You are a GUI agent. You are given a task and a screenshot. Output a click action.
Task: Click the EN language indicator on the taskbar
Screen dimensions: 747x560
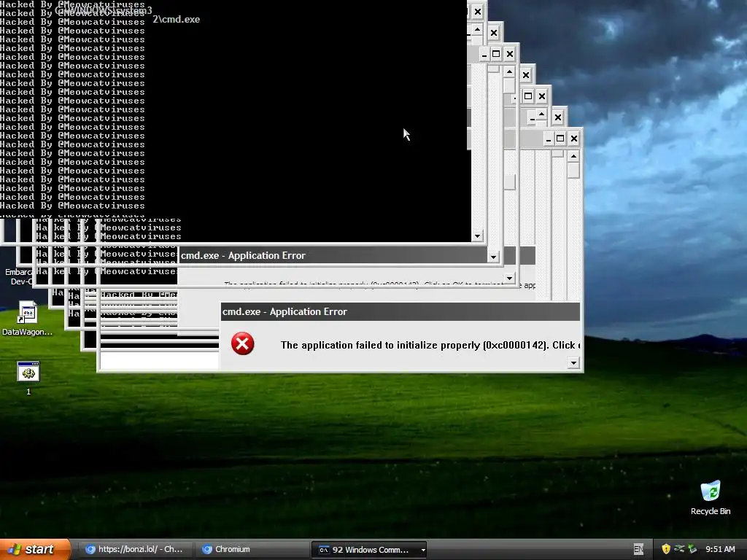point(638,550)
